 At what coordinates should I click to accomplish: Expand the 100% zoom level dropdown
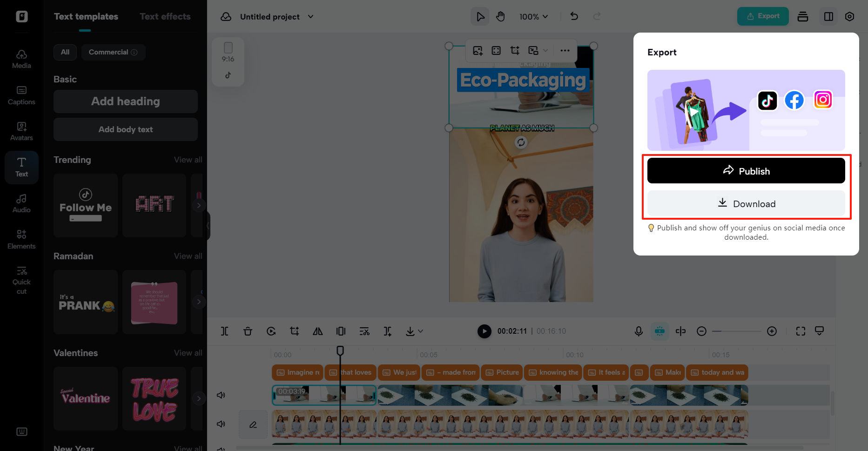(x=533, y=16)
